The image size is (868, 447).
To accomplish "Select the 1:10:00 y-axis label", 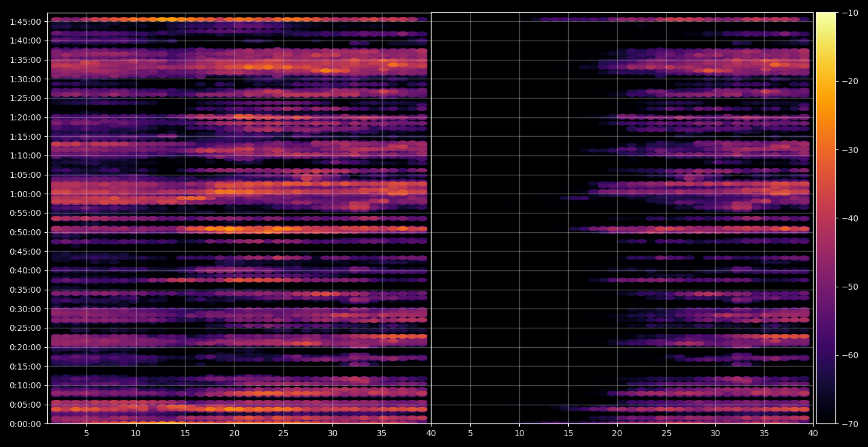I will click(25, 155).
